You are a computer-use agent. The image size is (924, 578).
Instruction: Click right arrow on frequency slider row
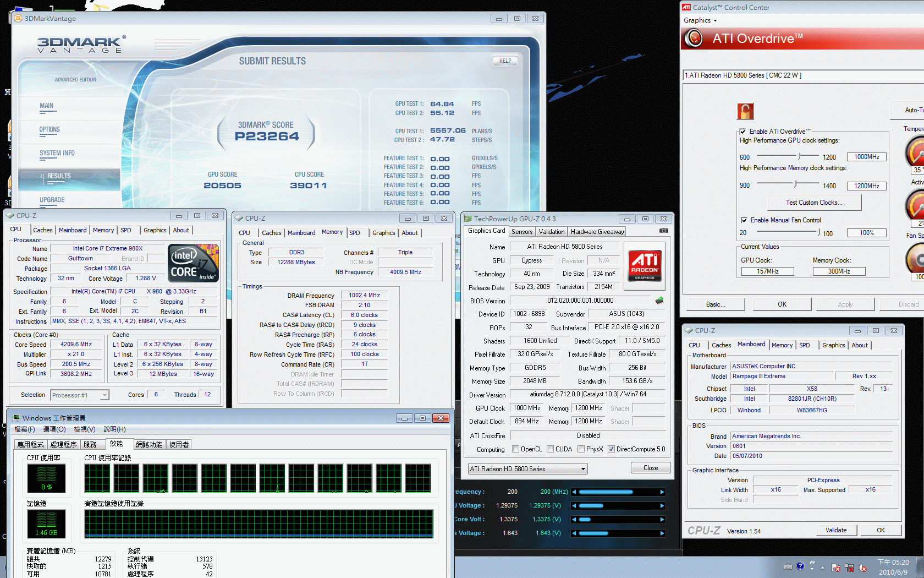pyautogui.click(x=662, y=492)
